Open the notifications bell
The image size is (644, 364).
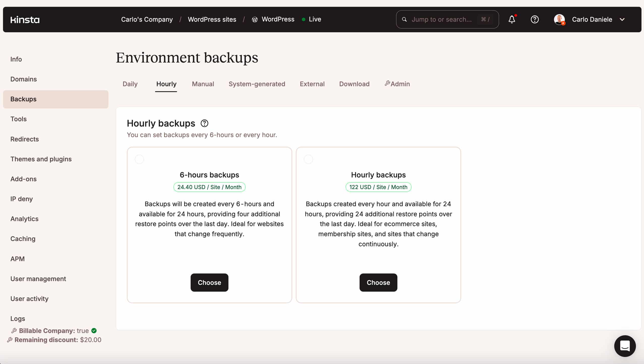pos(512,19)
